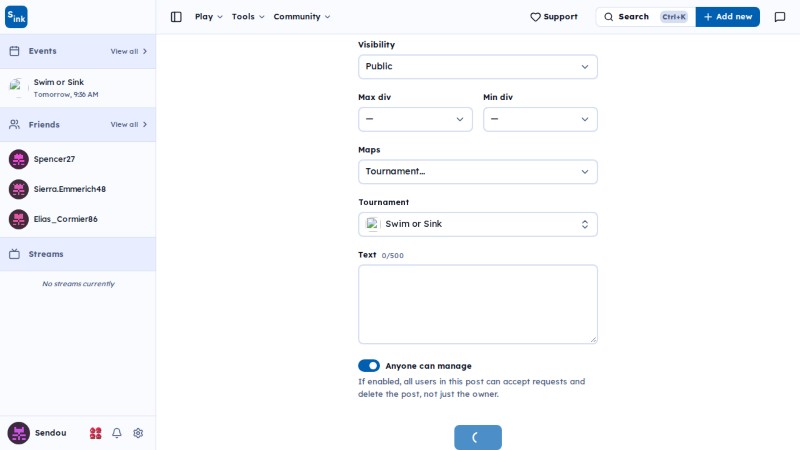This screenshot has height=450, width=800.
Task: Open the chat bubble icon
Action: (780, 17)
